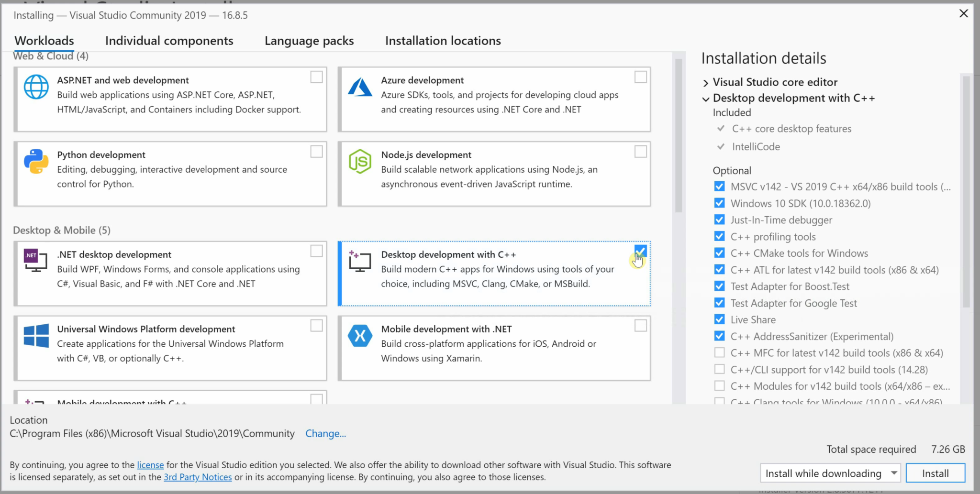Disable the Live Share component

(x=719, y=319)
